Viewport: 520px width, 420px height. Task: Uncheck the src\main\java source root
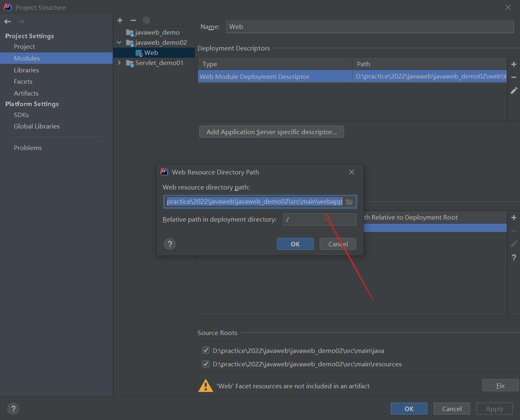pyautogui.click(x=206, y=350)
